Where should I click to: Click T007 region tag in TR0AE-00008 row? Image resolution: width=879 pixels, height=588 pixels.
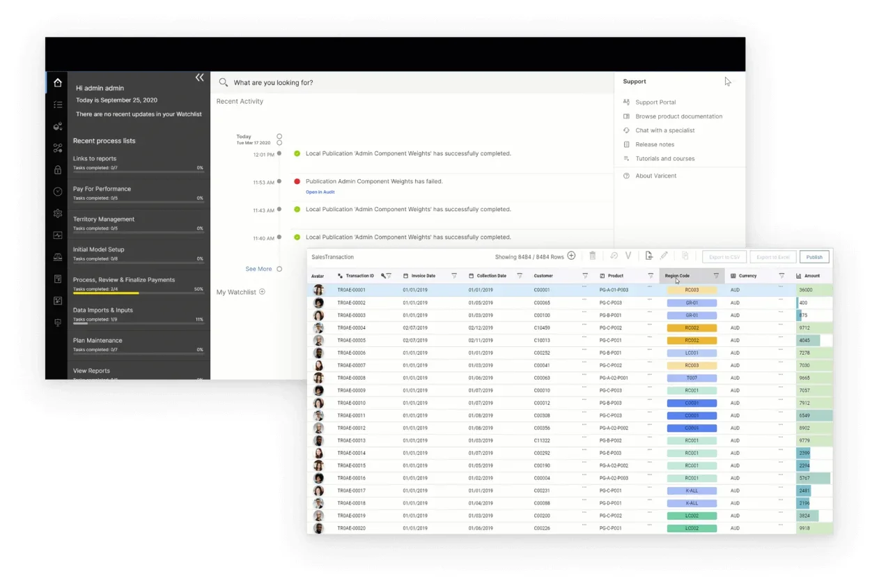click(692, 378)
